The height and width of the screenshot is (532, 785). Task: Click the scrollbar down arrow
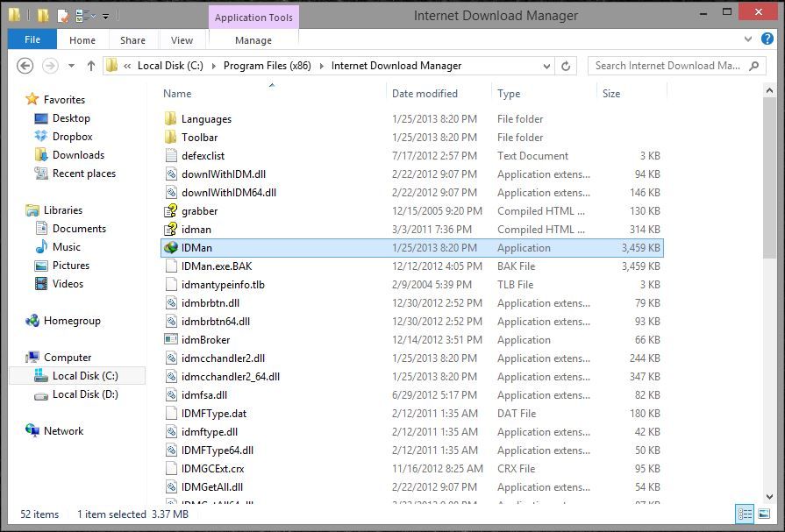click(x=769, y=497)
